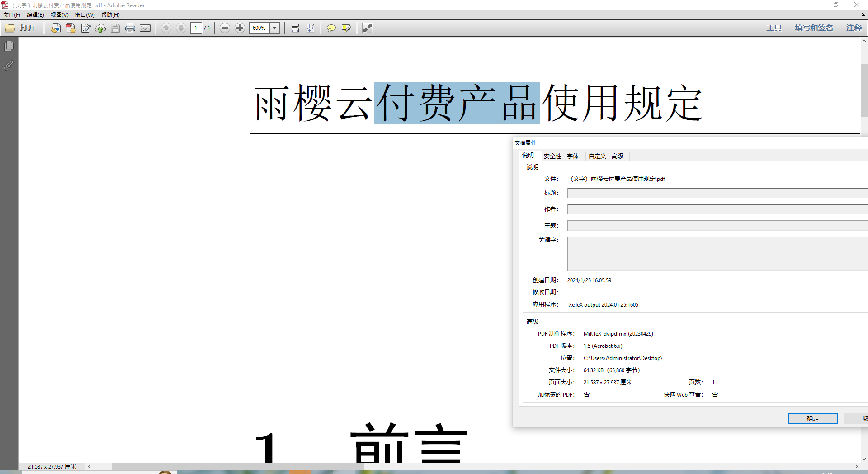Open the zoom level dropdown arrow
Image resolution: width=868 pixels, height=474 pixels.
[x=274, y=28]
